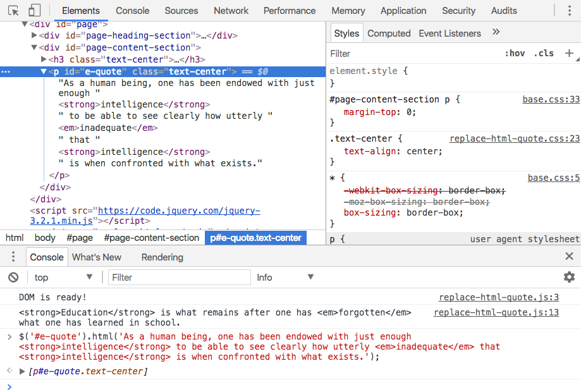Select the Styles sidebar tab
Viewport: 581px width, 392px height.
346,34
